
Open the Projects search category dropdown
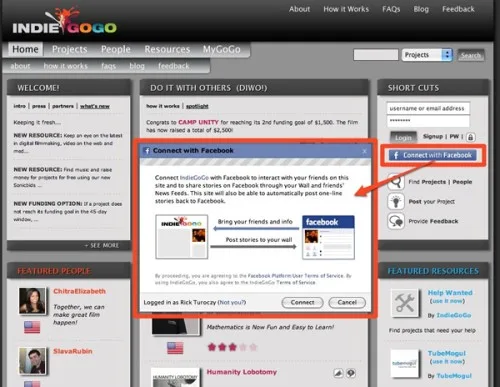(427, 55)
